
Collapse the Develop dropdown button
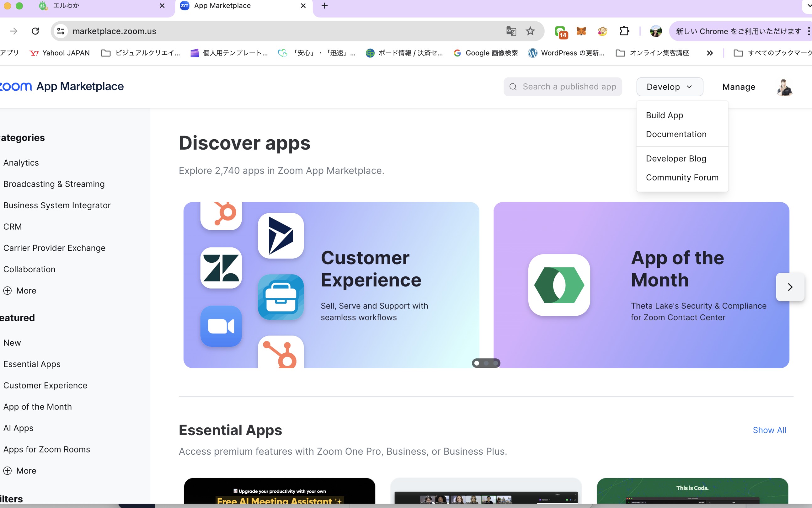(670, 87)
